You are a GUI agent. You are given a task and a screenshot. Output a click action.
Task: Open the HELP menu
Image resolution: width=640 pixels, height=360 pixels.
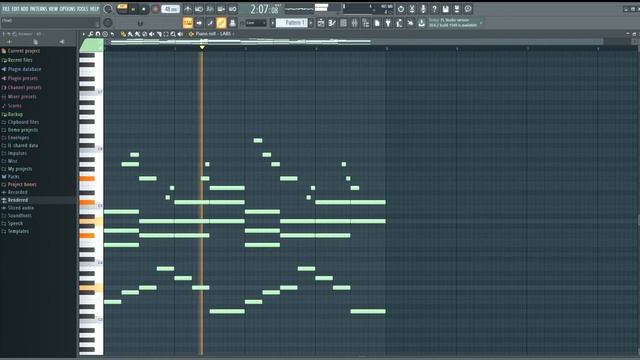pyautogui.click(x=94, y=9)
